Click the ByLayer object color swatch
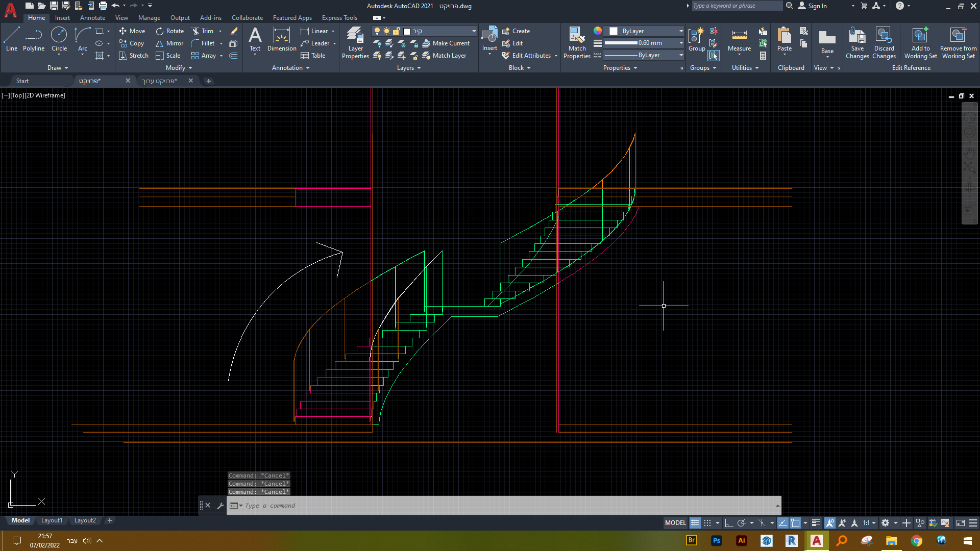This screenshot has width=980, height=551. 614,31
